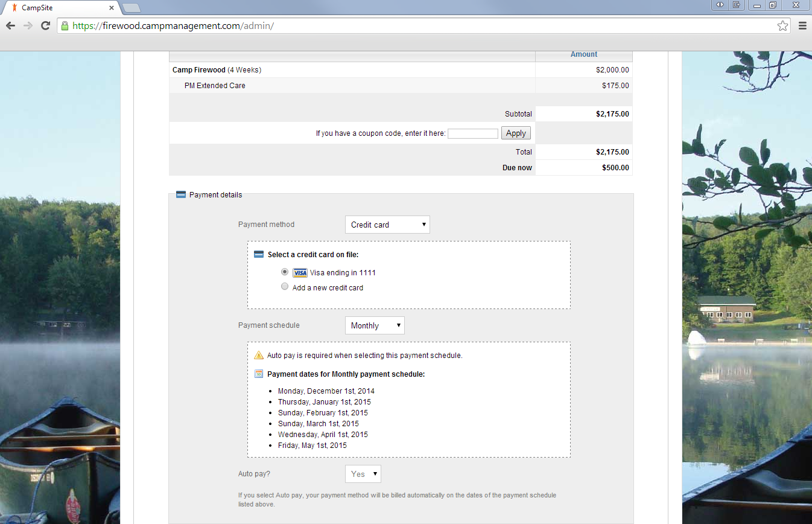Click the Payment details card icon
The width and height of the screenshot is (812, 524).
[181, 195]
